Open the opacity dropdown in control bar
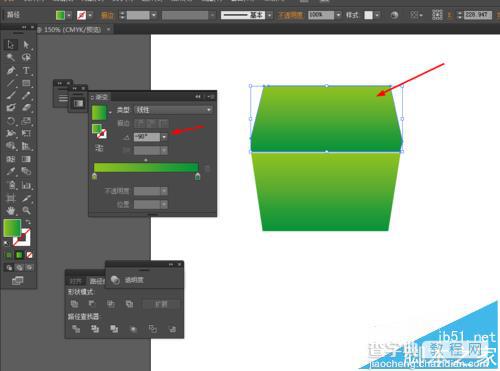 point(338,15)
